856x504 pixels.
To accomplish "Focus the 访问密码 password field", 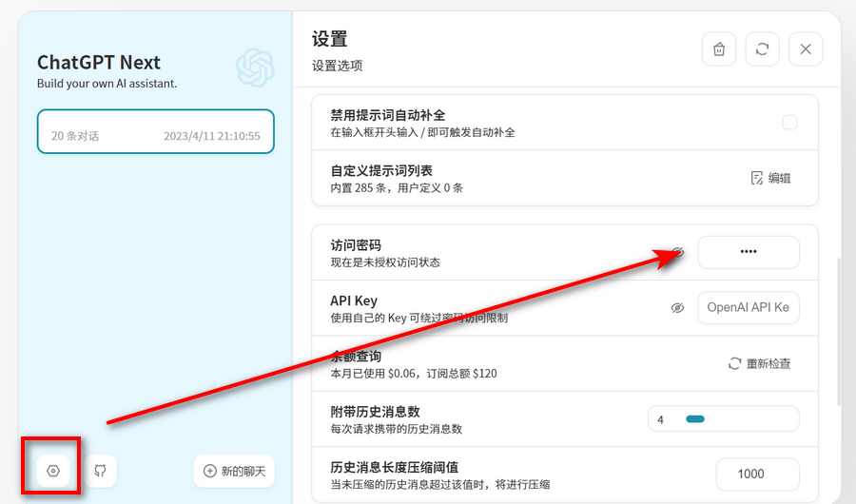I will 749,252.
